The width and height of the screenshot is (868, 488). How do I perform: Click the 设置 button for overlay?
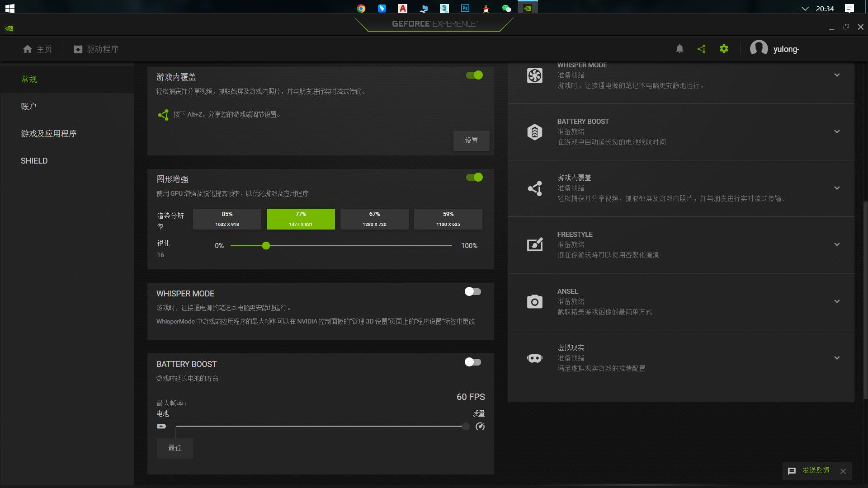tap(471, 141)
